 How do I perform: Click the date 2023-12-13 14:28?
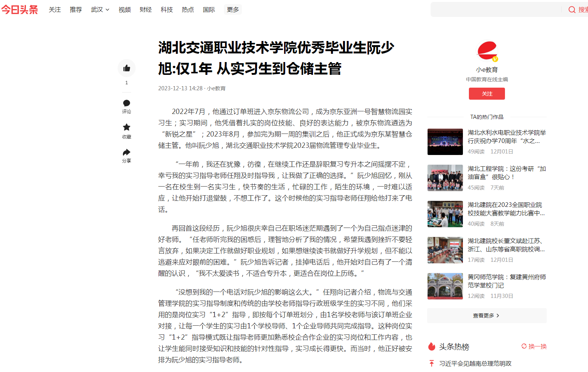(180, 88)
